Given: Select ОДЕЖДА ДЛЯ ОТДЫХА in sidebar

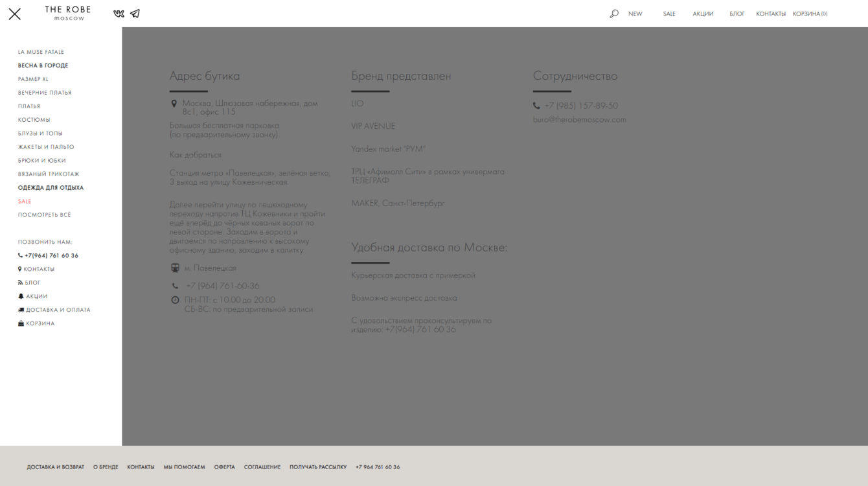Looking at the screenshot, I should point(51,188).
